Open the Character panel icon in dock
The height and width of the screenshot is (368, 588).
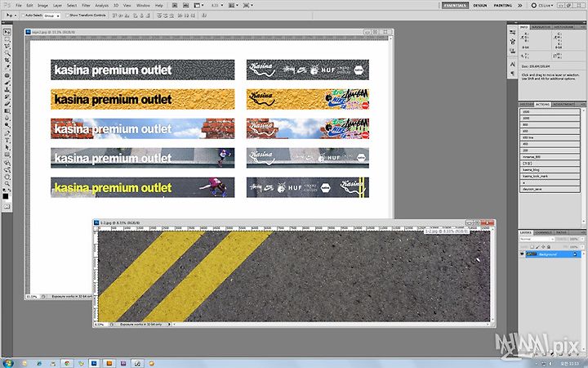pyautogui.click(x=513, y=65)
